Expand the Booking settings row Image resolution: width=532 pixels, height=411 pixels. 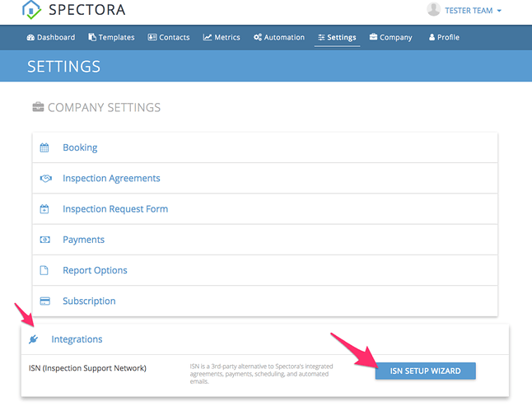80,148
